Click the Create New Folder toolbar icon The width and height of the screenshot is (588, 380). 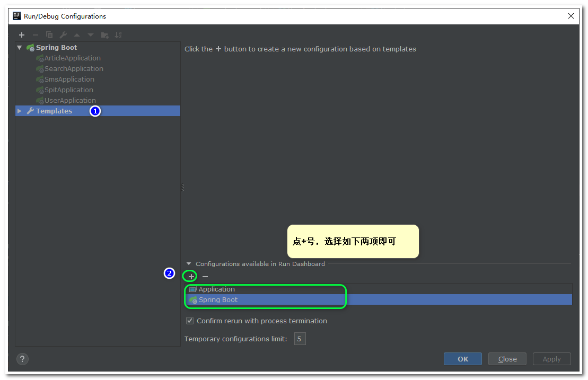[x=104, y=35]
